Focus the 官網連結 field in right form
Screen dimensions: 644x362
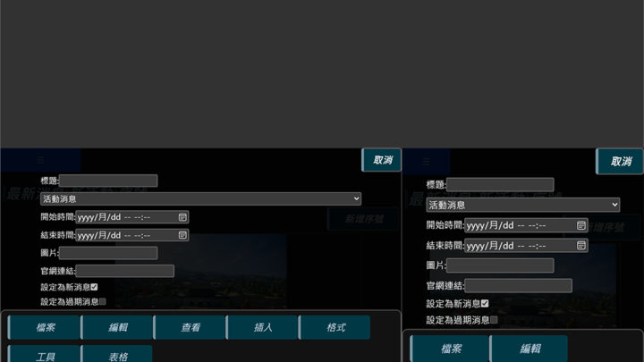coord(518,285)
